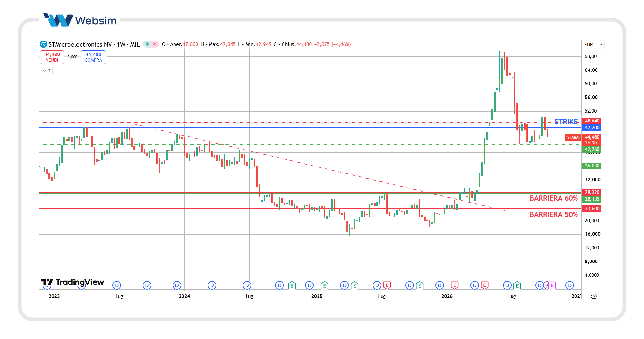Click the 44,480 VENDI sell button

tap(52, 57)
